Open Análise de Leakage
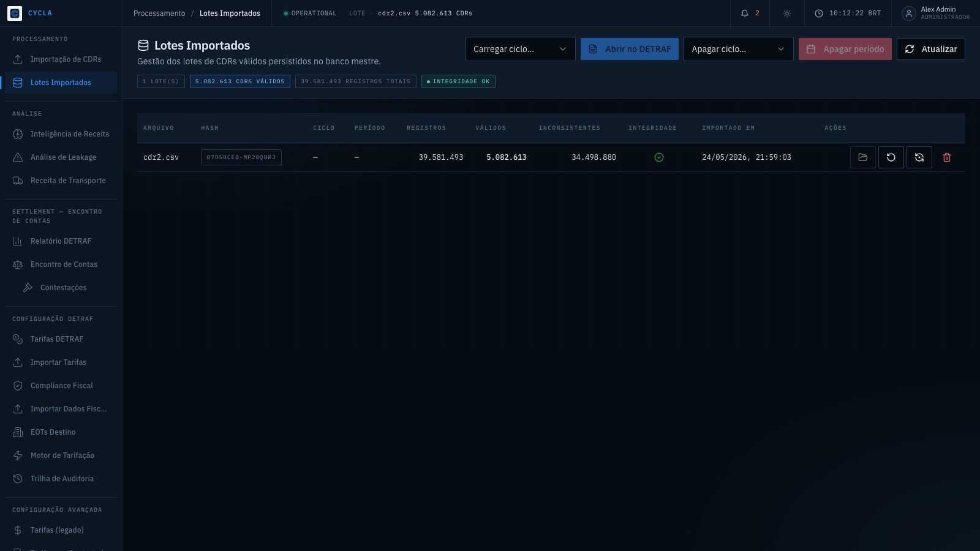 (x=61, y=157)
